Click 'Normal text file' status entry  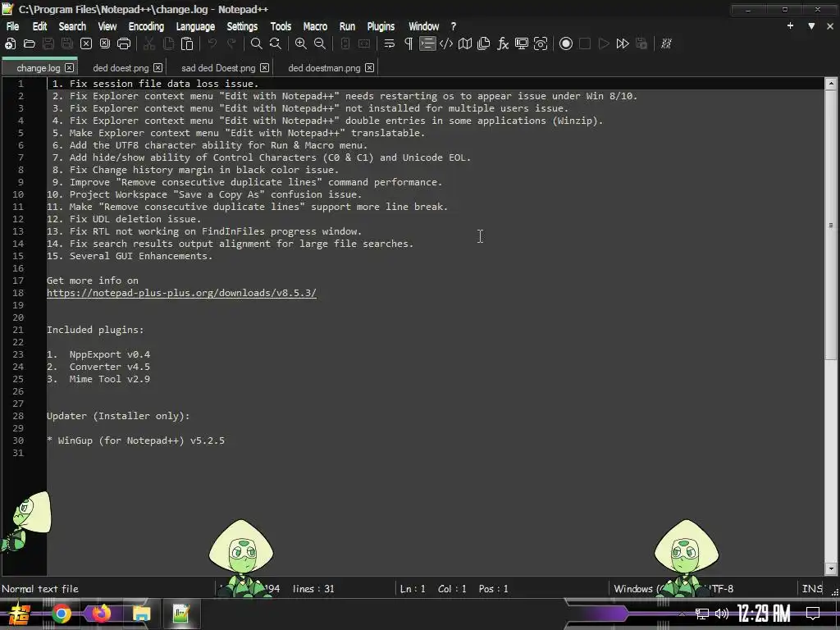coord(40,589)
